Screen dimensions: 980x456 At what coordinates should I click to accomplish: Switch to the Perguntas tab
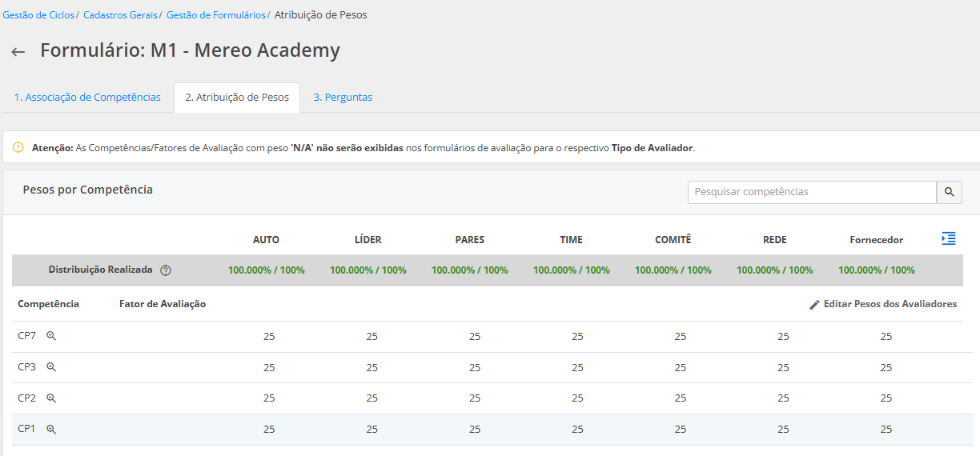[x=343, y=98]
